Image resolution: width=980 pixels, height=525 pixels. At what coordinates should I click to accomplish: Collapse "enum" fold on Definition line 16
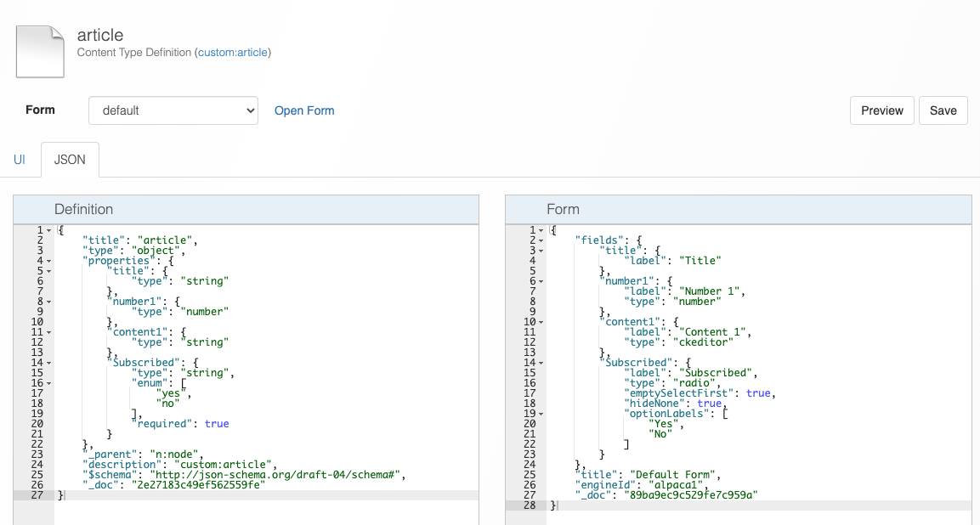pos(48,384)
